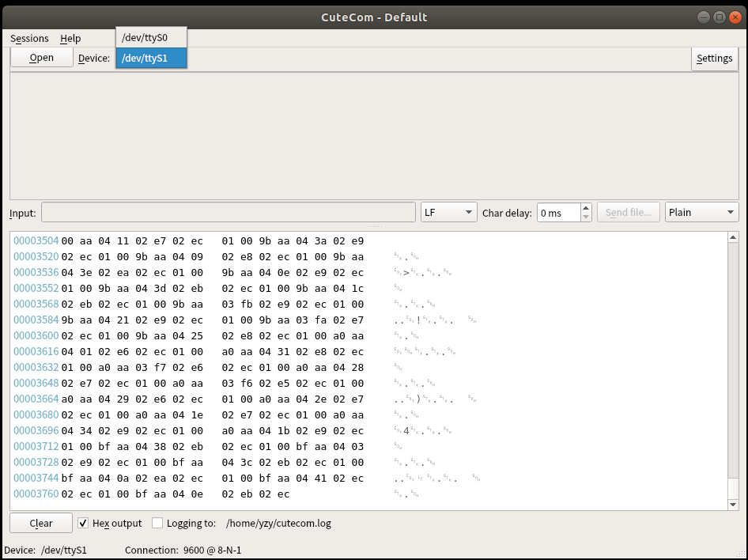The image size is (748, 560).
Task: Expand the LF line ending dropdown
Action: click(448, 212)
